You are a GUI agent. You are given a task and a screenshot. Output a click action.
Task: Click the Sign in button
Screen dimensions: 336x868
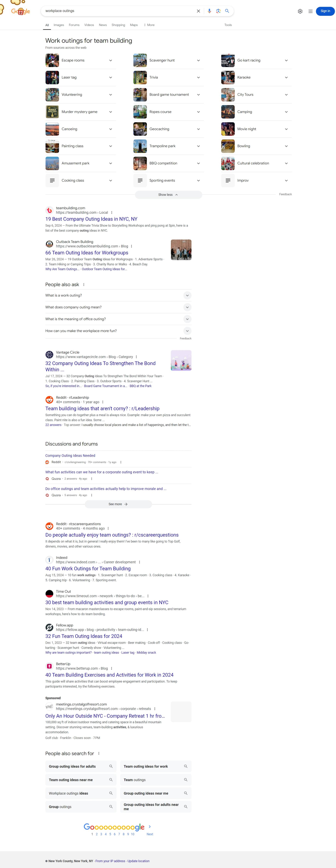pos(325,11)
